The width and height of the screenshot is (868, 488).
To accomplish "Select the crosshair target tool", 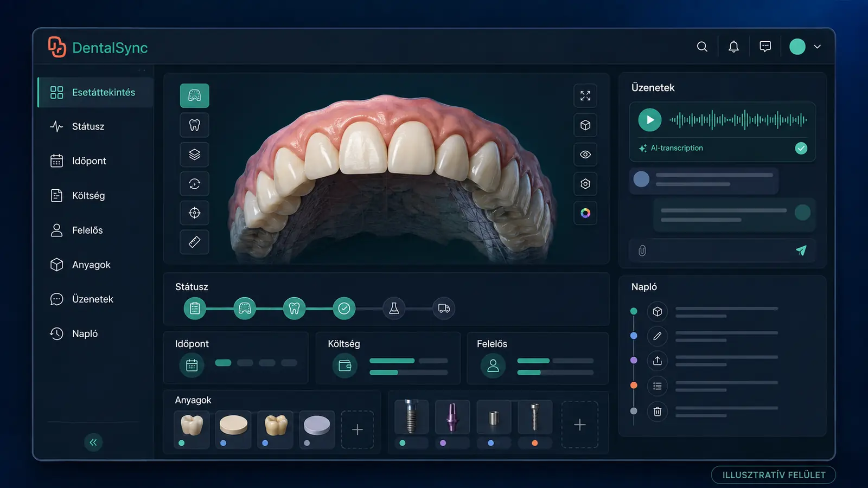I will tap(194, 213).
